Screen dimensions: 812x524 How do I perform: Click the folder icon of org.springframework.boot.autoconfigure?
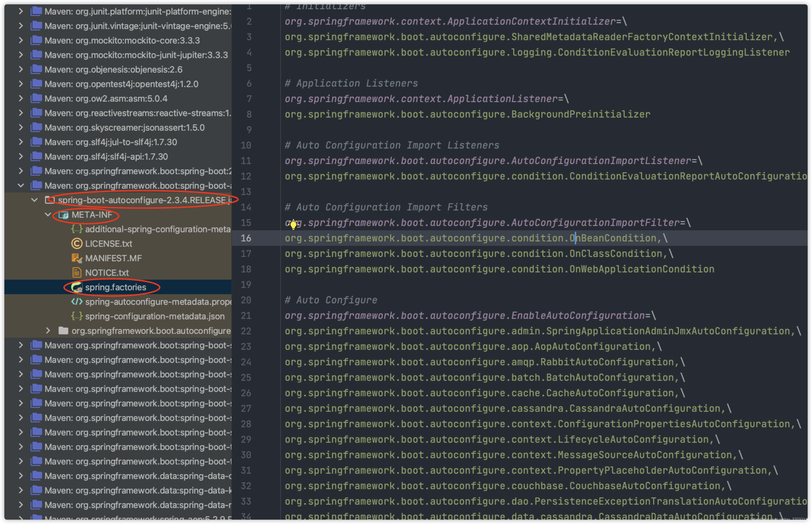(x=63, y=330)
